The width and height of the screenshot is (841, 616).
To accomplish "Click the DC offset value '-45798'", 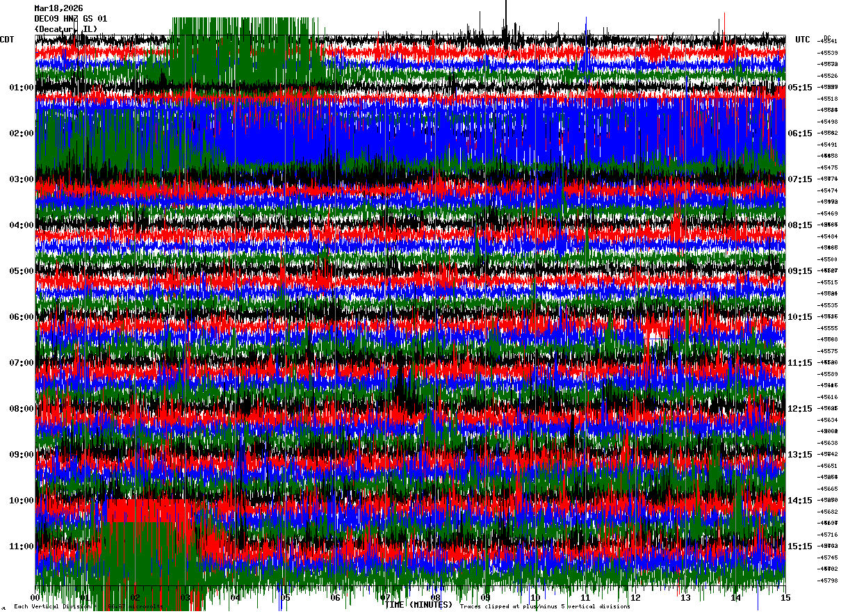I will 828,581.
